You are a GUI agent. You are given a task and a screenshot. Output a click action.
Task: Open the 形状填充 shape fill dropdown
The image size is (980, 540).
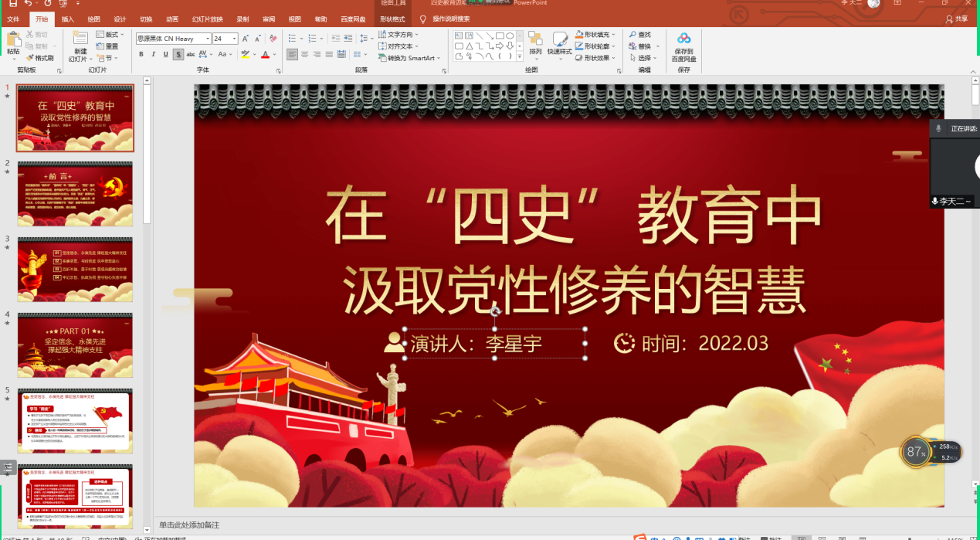tap(596, 35)
